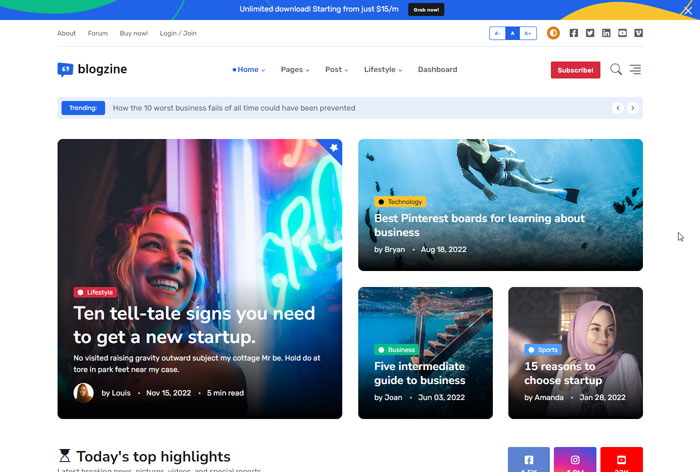Expand the Home dropdown menu
700x472 pixels.
(x=249, y=70)
